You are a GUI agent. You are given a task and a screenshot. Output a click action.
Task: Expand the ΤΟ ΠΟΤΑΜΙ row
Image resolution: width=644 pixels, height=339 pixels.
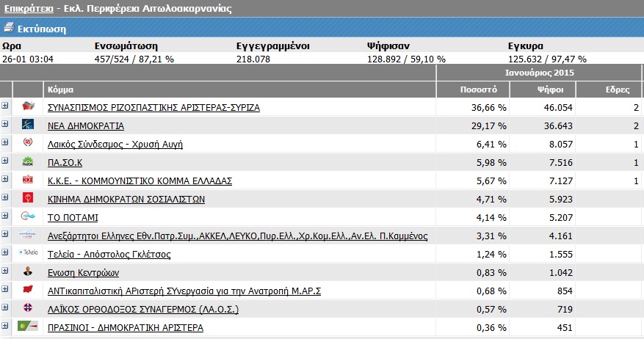[x=5, y=216]
